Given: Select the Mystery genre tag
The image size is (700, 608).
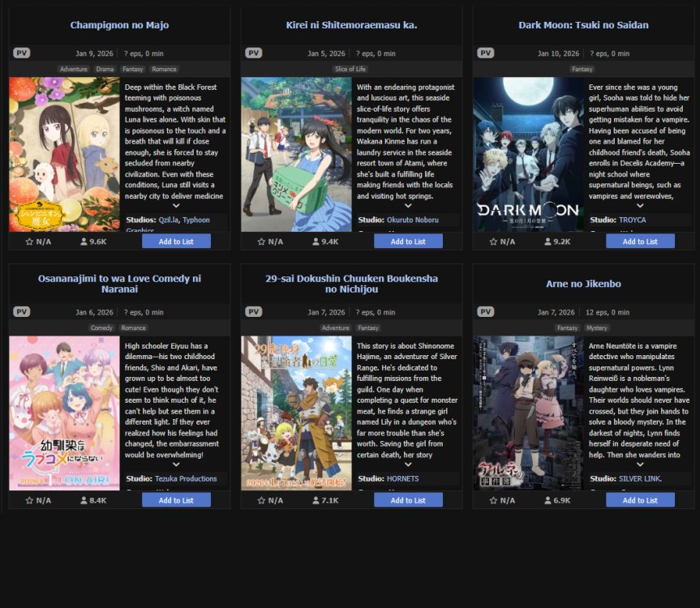Looking at the screenshot, I should point(596,328).
